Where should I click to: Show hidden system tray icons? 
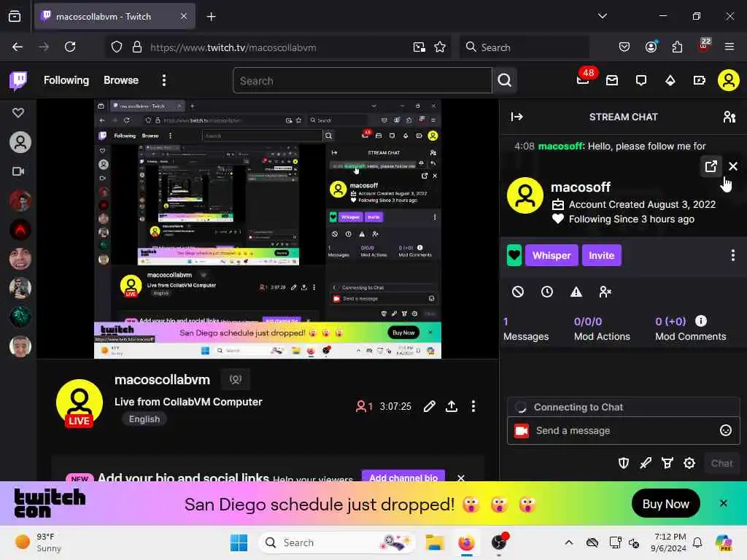569,542
